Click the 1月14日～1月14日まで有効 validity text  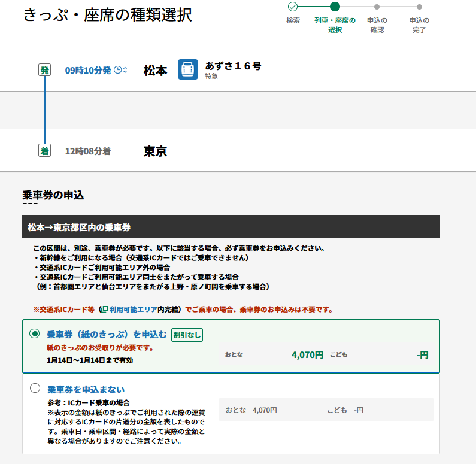[90, 360]
